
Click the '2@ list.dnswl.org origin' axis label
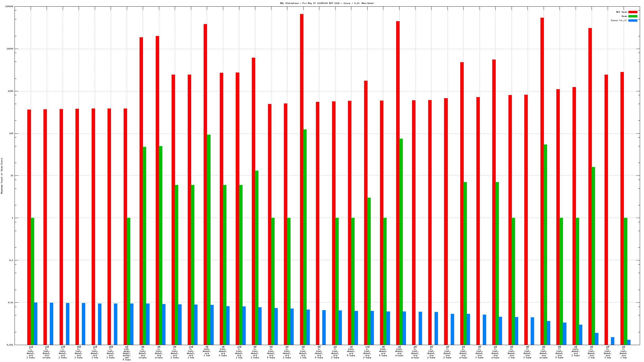point(399,351)
